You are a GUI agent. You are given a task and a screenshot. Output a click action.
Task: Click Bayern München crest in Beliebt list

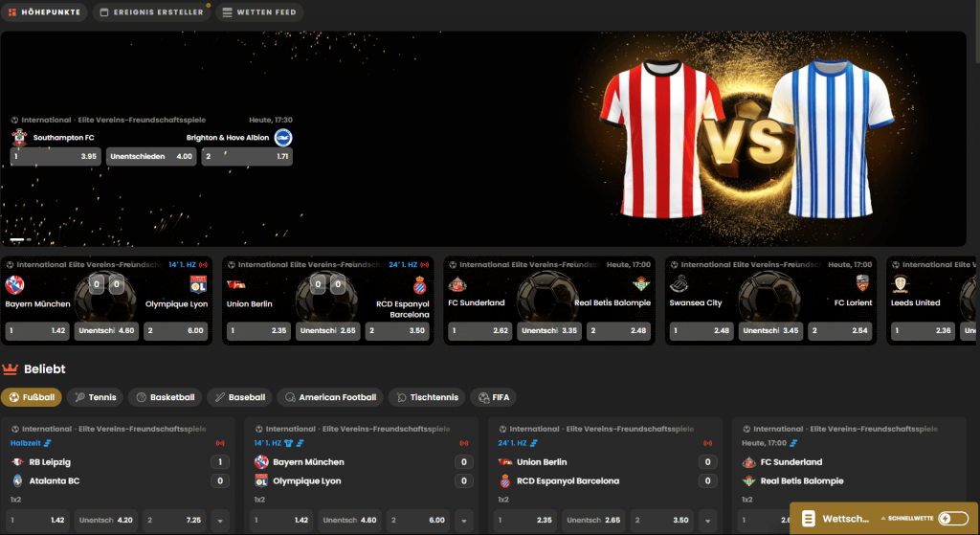pos(261,462)
